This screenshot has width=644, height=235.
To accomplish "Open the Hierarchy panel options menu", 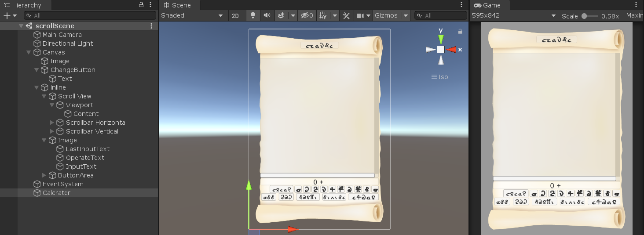I will click(151, 5).
